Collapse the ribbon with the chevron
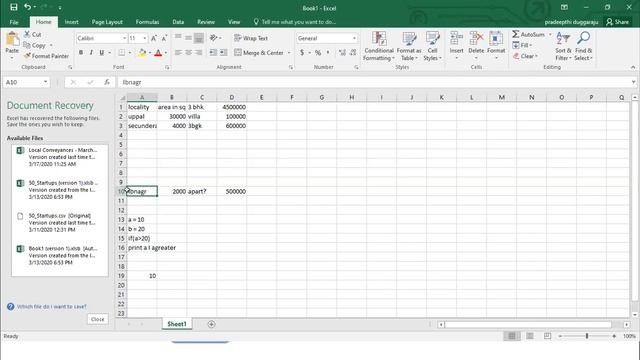Viewport: 640px width, 360px height. pos(633,67)
